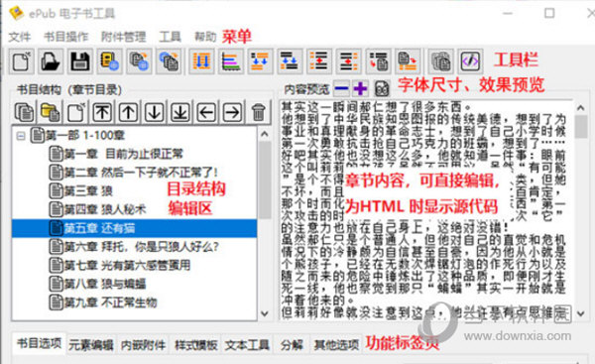The height and width of the screenshot is (364, 595).
Task: Select highlighted chapter 第五章 还有猫
Action: [x=134, y=228]
